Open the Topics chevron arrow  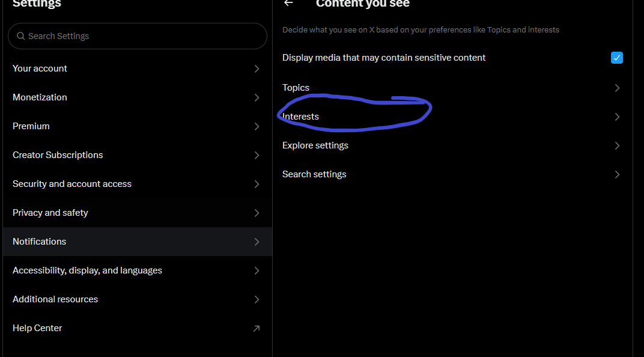(617, 88)
